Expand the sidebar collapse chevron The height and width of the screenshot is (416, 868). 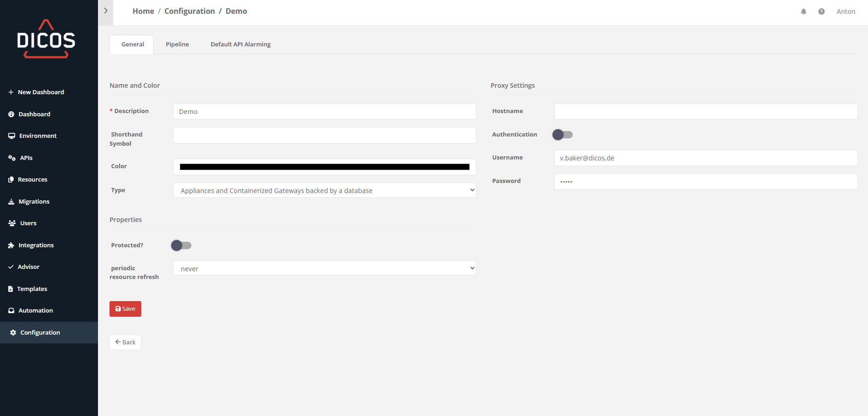[x=105, y=11]
